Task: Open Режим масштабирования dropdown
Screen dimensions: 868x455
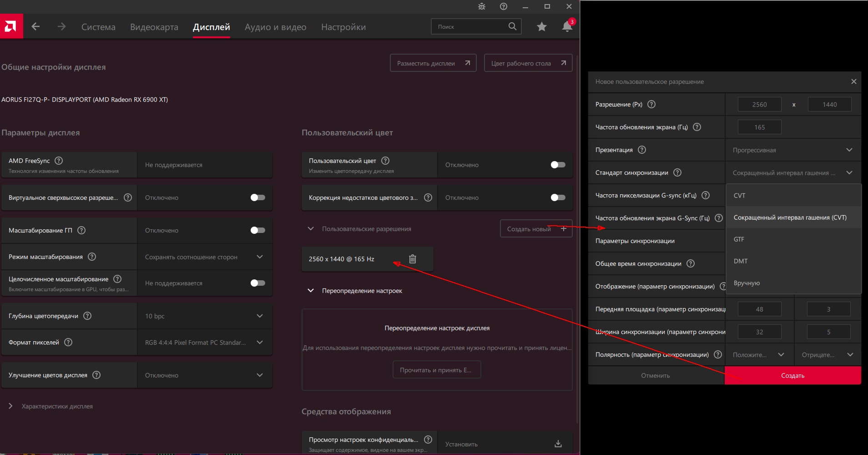Action: click(x=205, y=257)
